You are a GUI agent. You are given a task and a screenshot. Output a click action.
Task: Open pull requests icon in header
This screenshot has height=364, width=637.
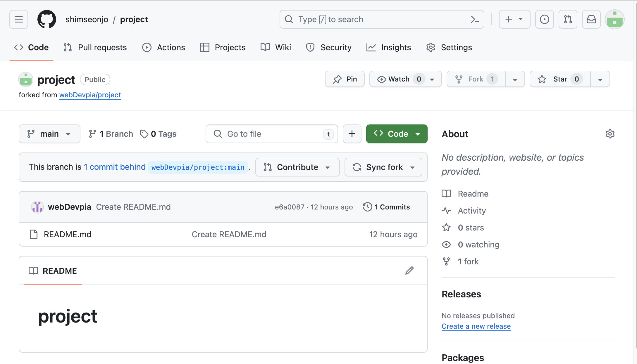tap(568, 19)
